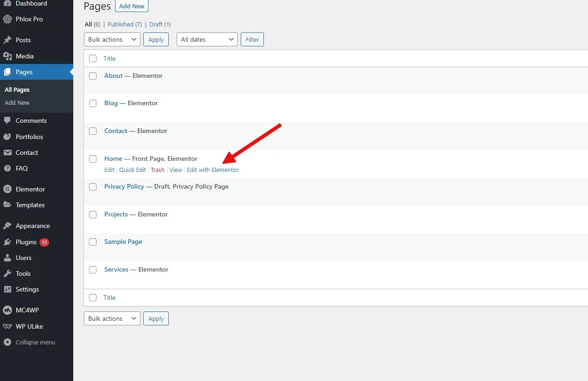
Task: Click Edit with Elementor under Home
Action: pyautogui.click(x=213, y=170)
